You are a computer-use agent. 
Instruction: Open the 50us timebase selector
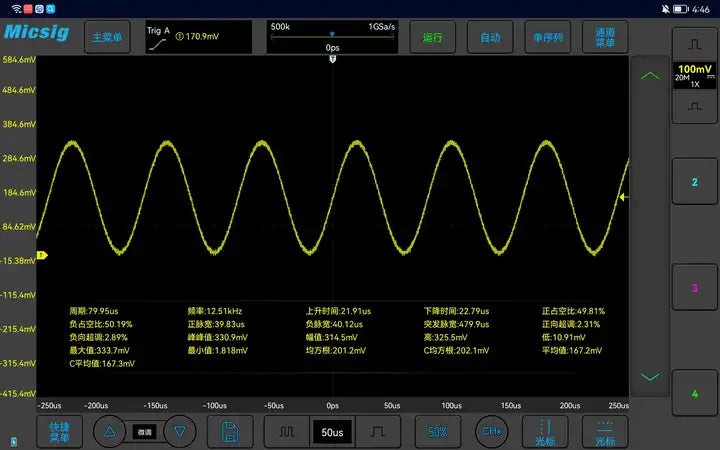click(332, 432)
